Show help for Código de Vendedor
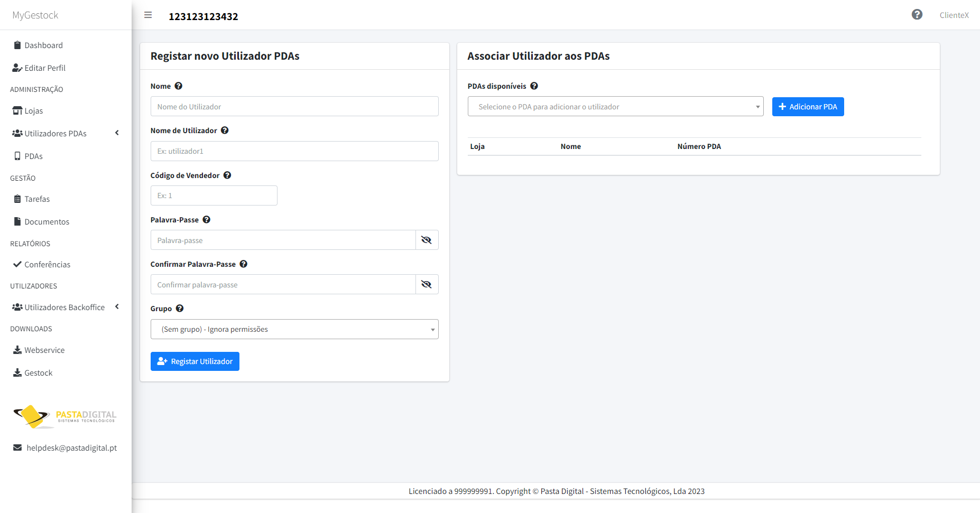The height and width of the screenshot is (513, 980). coord(227,175)
